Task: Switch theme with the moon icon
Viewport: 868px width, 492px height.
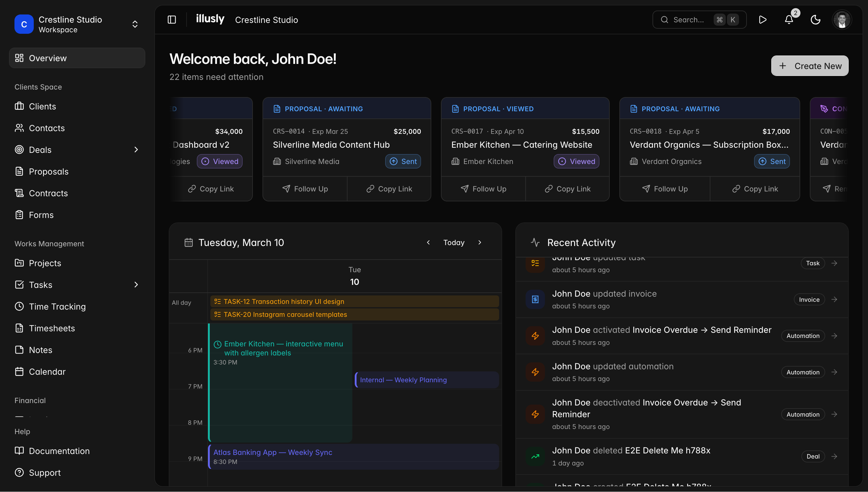Action: (816, 20)
